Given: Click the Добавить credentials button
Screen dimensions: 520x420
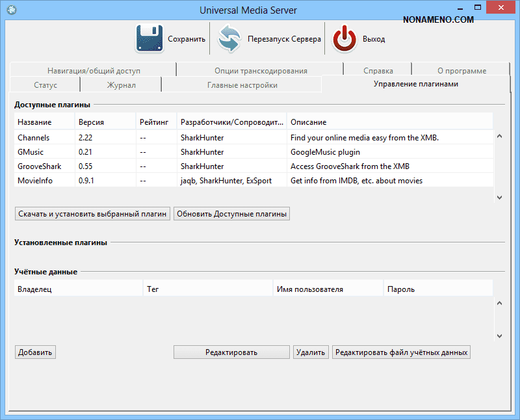Looking at the screenshot, I should (35, 352).
